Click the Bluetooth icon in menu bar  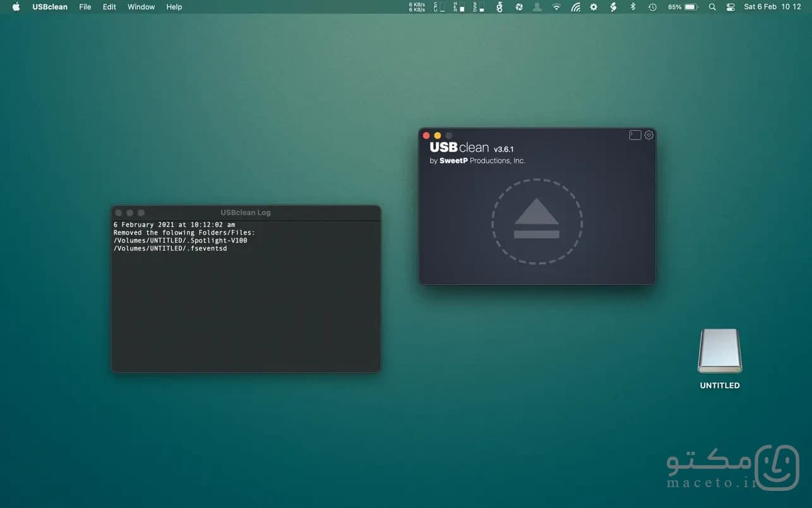633,7
